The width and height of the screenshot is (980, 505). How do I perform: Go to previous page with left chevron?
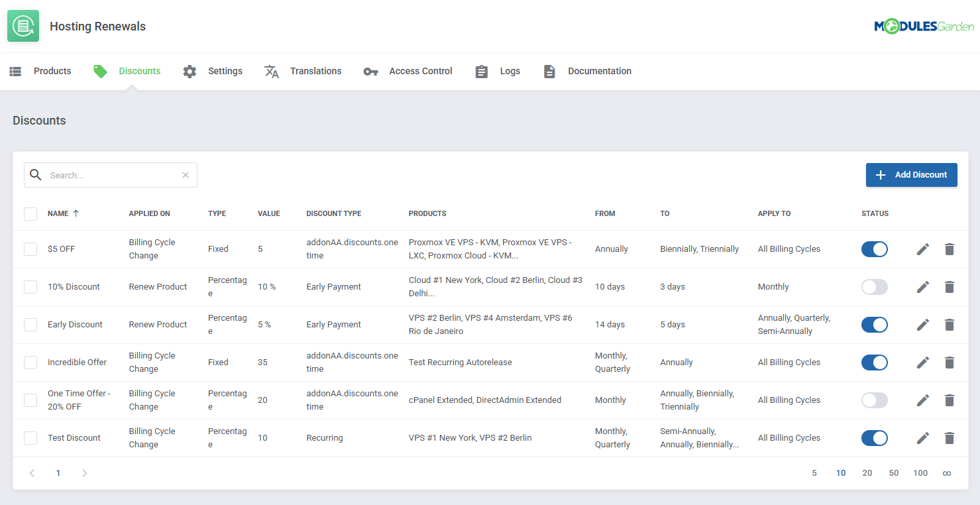tap(32, 473)
